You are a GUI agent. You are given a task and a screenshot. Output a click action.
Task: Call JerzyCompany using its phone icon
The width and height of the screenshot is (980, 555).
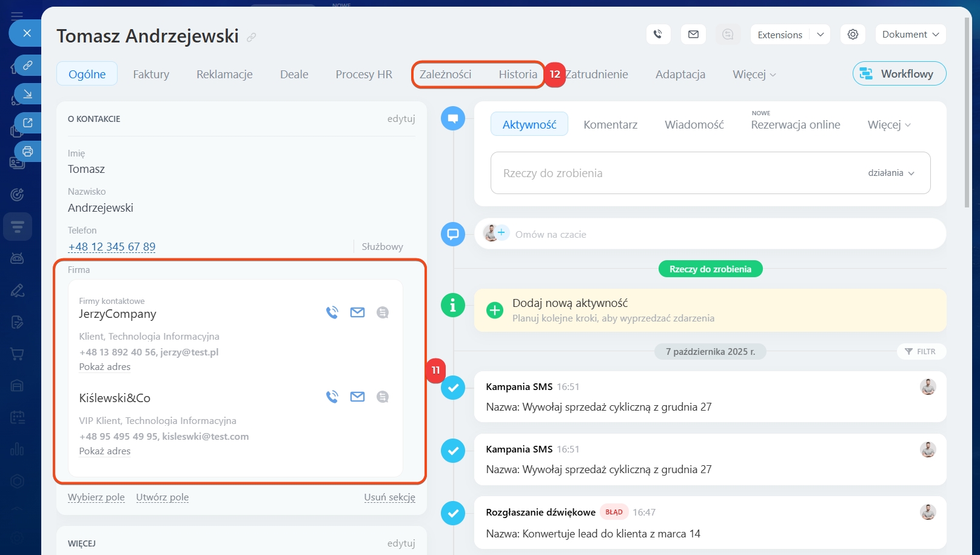[332, 312]
